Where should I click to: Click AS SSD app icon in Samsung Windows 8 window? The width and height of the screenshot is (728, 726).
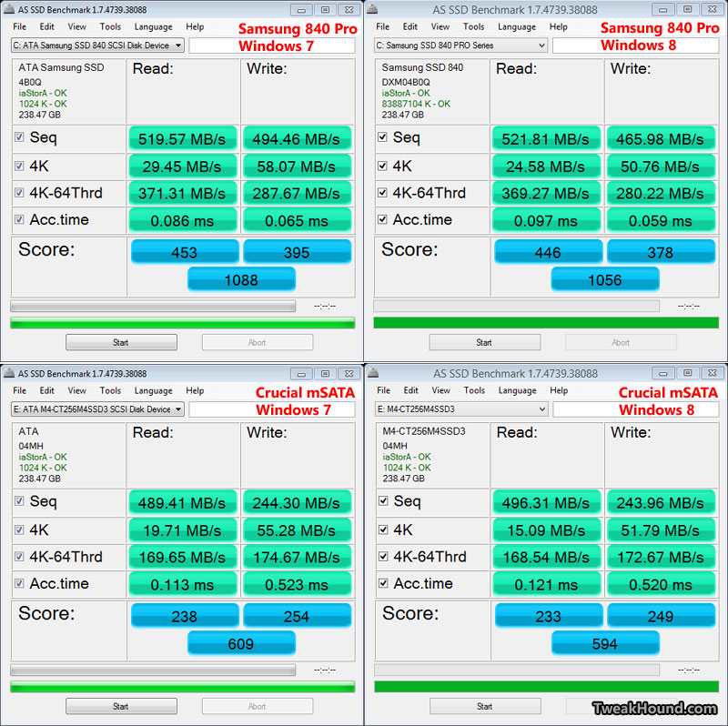(372, 9)
